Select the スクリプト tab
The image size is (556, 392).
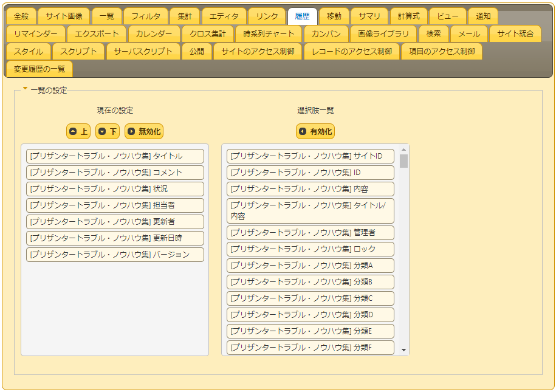(78, 52)
